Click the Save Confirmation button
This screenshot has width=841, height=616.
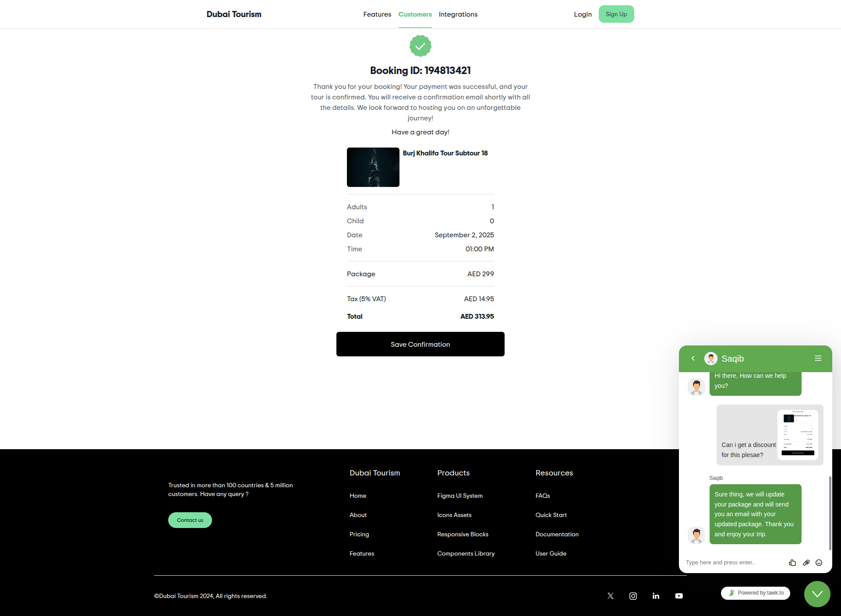pos(420,344)
